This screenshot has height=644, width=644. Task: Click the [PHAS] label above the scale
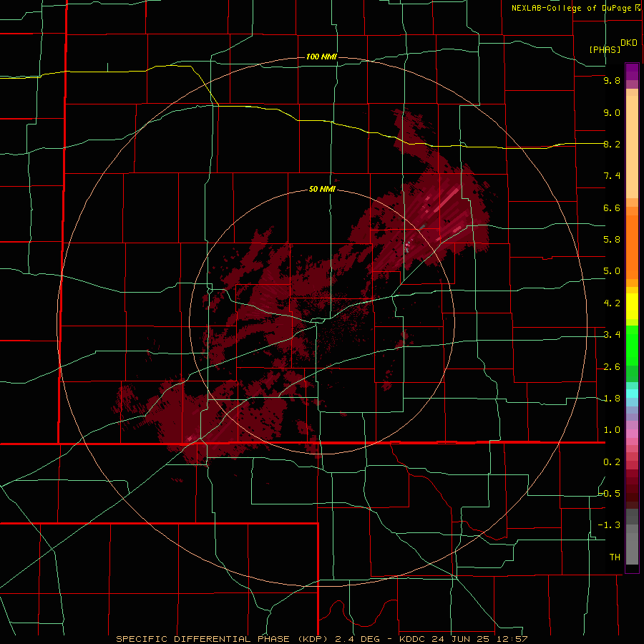pyautogui.click(x=605, y=50)
